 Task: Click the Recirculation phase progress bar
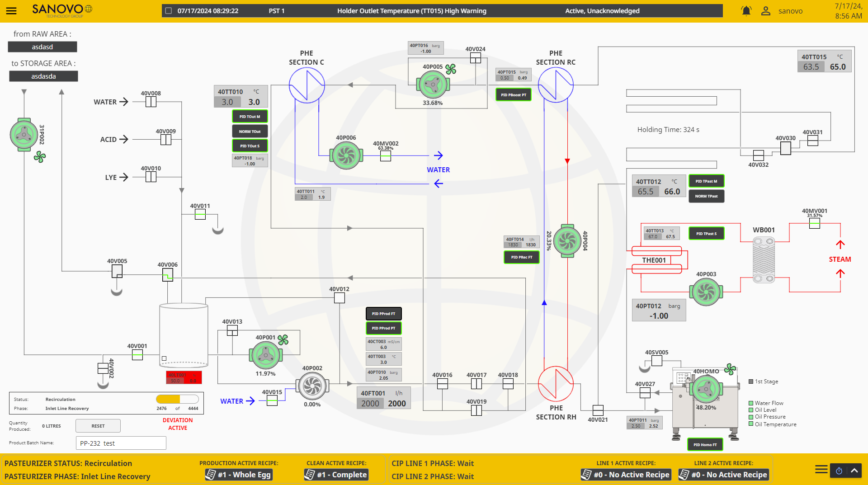(x=178, y=399)
